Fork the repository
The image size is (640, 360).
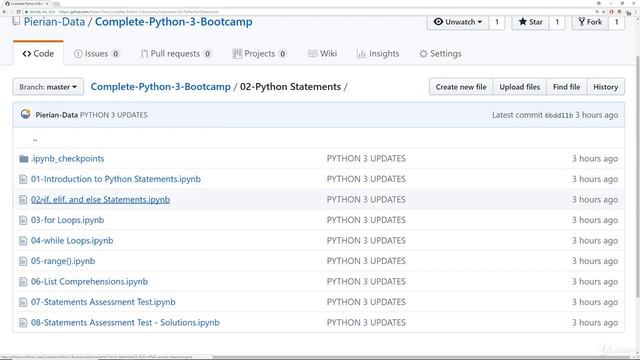coord(590,22)
